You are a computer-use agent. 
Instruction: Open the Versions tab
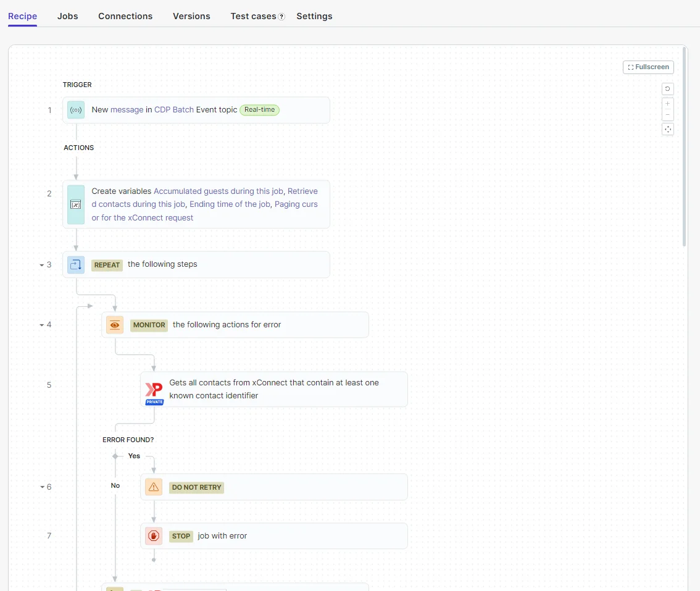pyautogui.click(x=191, y=16)
